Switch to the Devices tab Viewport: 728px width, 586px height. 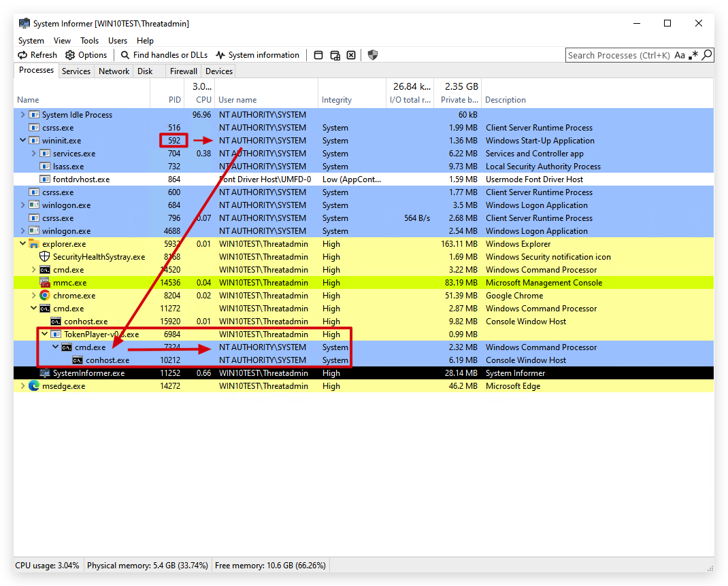coord(218,71)
